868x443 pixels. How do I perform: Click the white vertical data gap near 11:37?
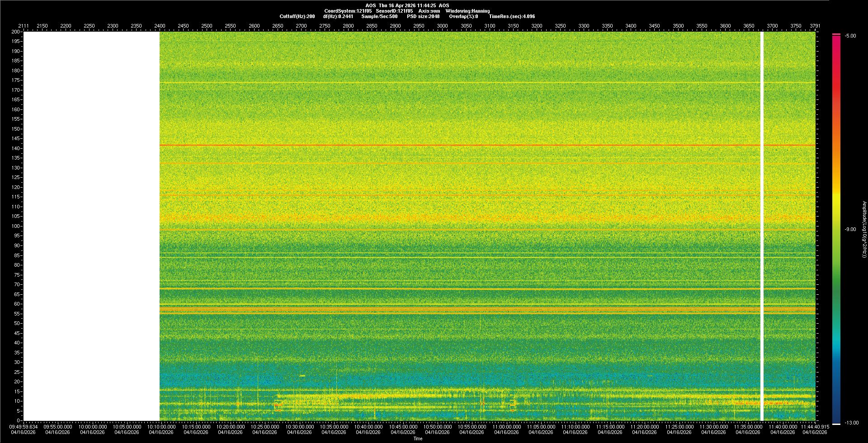pyautogui.click(x=762, y=226)
